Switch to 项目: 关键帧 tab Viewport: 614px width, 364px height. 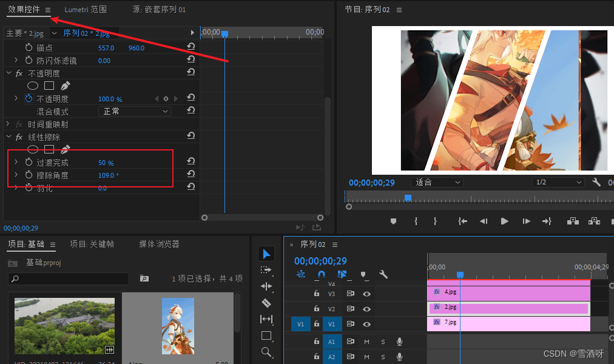92,244
